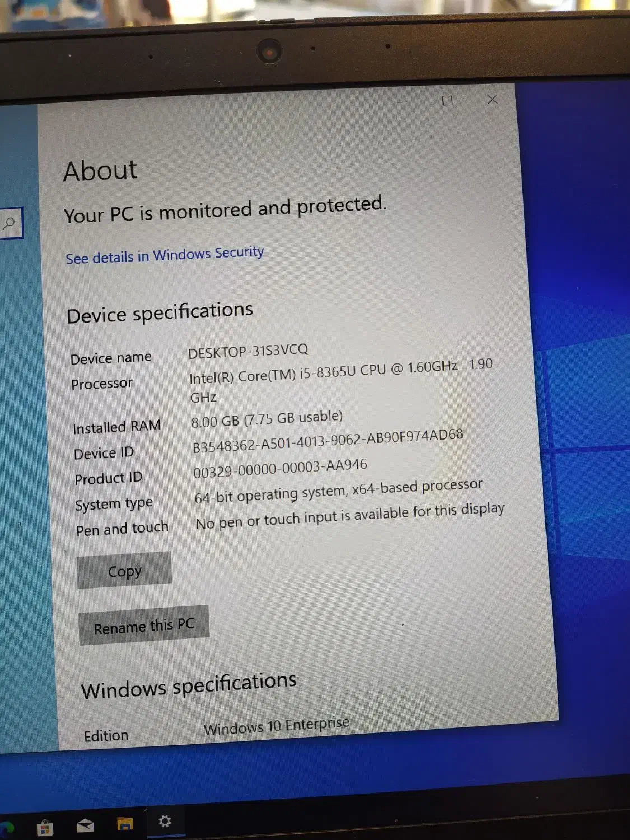Click the No pen or touch input text
The height and width of the screenshot is (840, 630).
click(350, 516)
